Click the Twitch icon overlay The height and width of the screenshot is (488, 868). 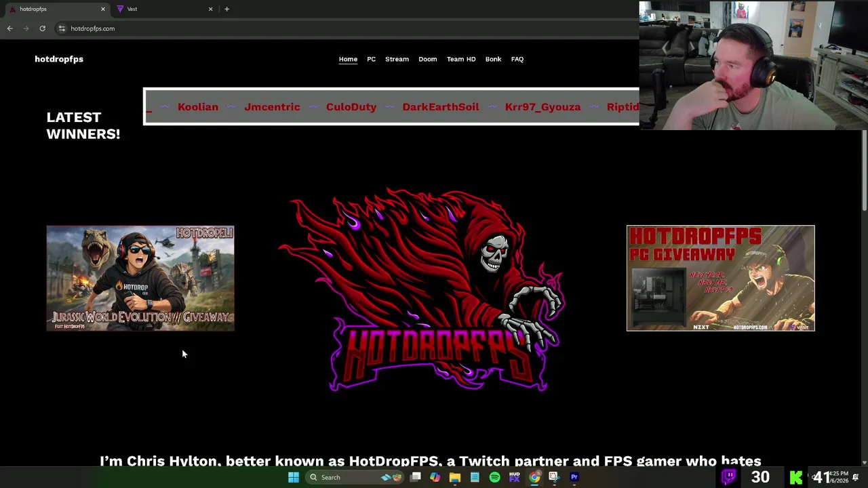click(728, 477)
